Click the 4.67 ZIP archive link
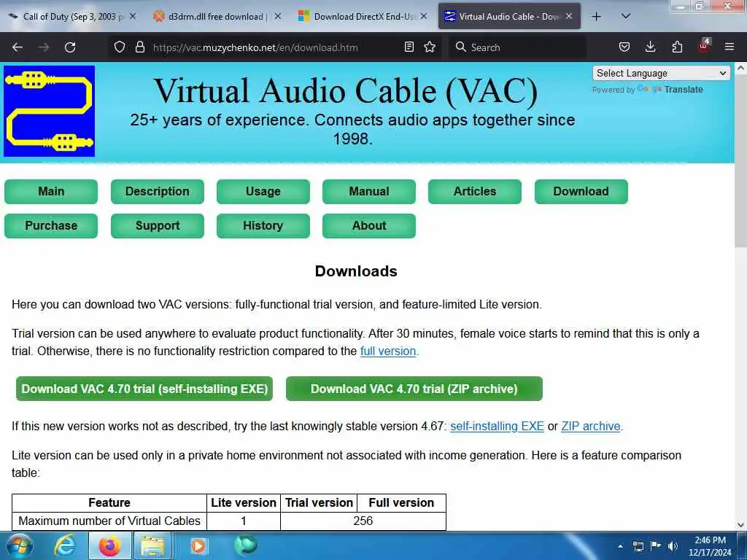This screenshot has width=747, height=560. tap(591, 426)
